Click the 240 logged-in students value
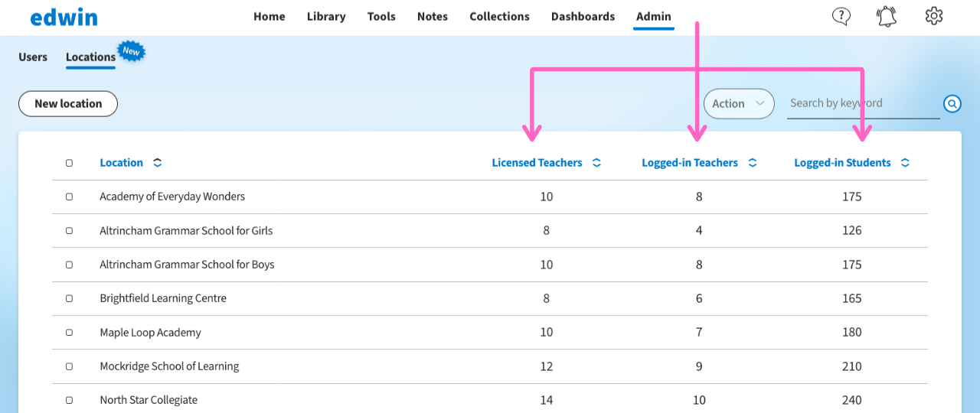Image resolution: width=980 pixels, height=413 pixels. (851, 400)
